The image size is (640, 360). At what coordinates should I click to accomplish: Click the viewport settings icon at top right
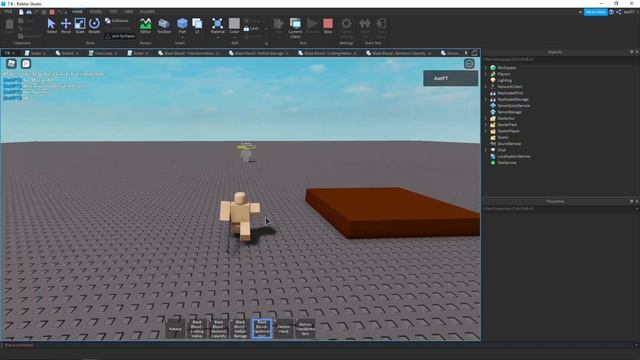pyautogui.click(x=469, y=63)
